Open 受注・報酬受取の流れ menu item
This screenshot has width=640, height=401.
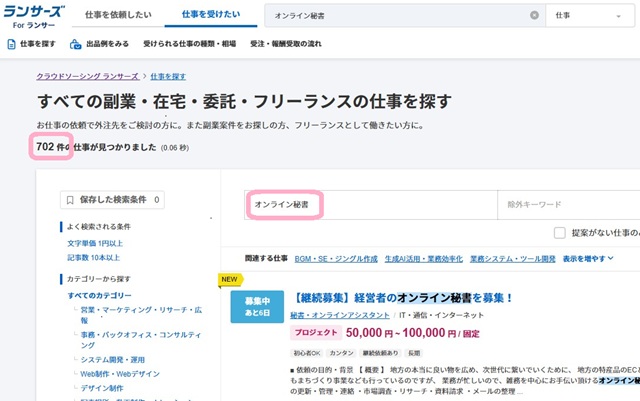[x=299, y=44]
